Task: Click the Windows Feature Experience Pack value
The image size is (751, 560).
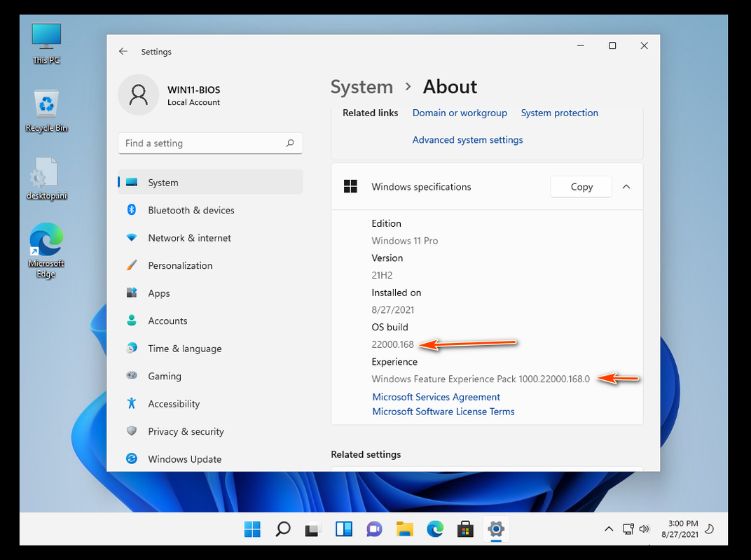Action: tap(481, 379)
